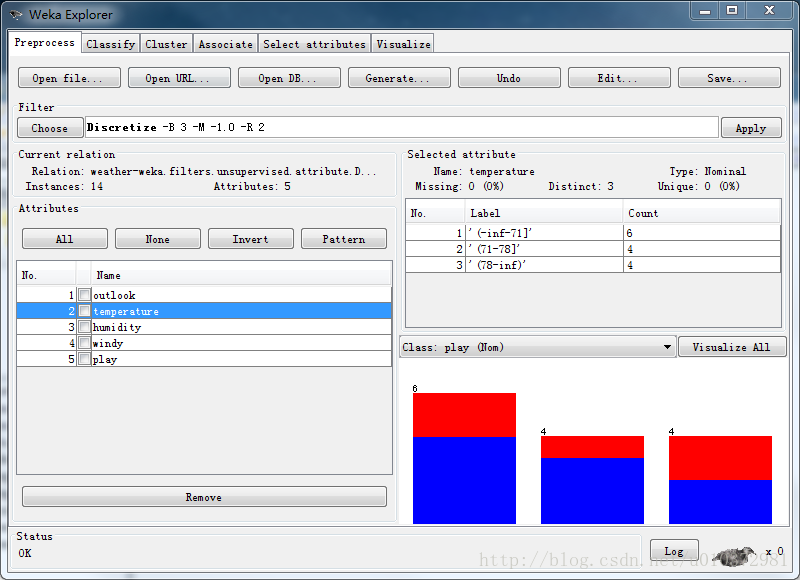Click the Generate... button
800x580 pixels.
tap(399, 78)
